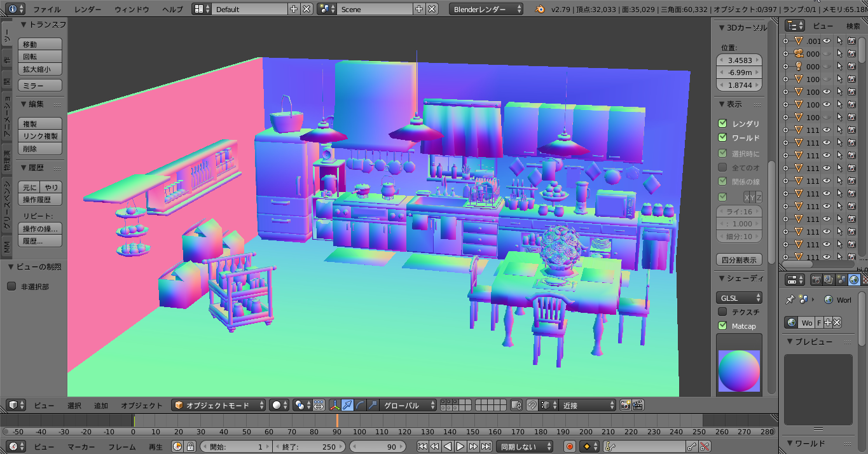Viewport: 868px width, 454px height.
Task: Click OpenGL render image camera icon
Action: (625, 405)
